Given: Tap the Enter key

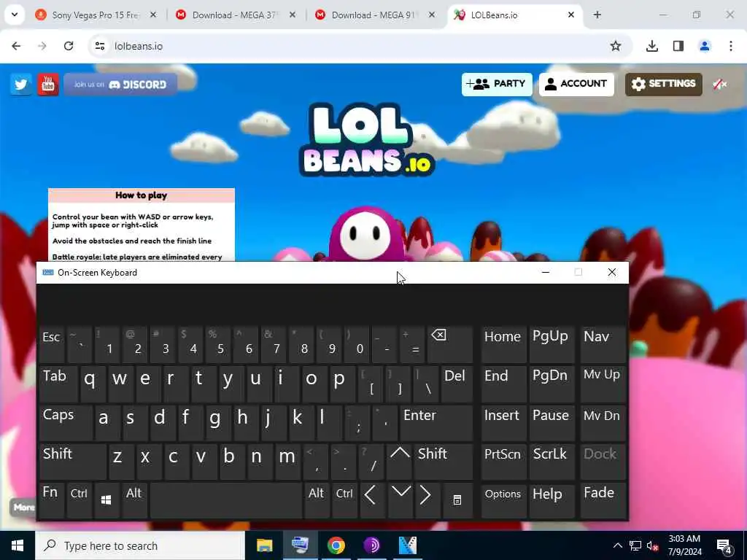Looking at the screenshot, I should 436,422.
